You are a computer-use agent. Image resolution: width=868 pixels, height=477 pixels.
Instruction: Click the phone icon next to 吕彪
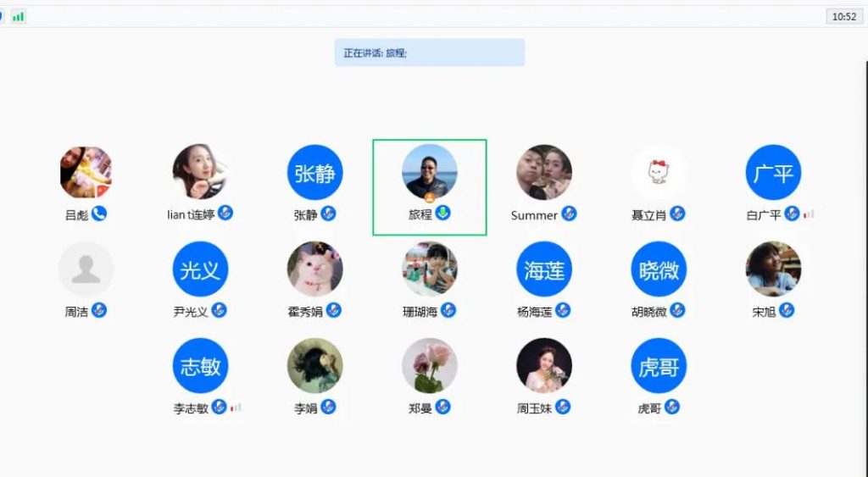(99, 213)
